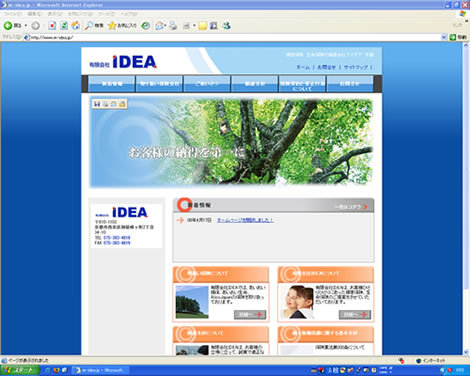Image resolution: width=470 pixels, height=376 pixels.
Task: Select the 勧誘方針 tab in the navigation bar
Action: tap(255, 84)
